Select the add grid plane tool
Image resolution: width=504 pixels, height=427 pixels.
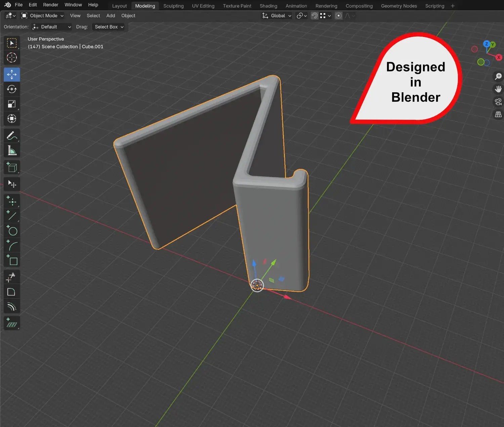[x=12, y=323]
